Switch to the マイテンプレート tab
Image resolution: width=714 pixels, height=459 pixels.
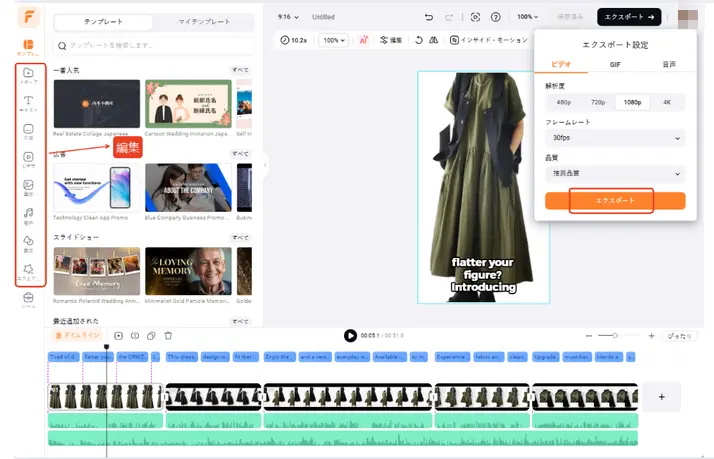pyautogui.click(x=204, y=21)
